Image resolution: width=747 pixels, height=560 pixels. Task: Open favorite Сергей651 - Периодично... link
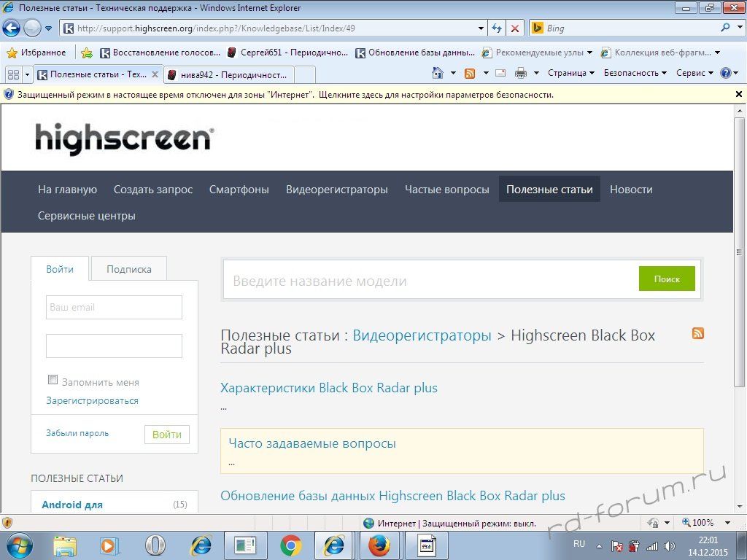287,52
